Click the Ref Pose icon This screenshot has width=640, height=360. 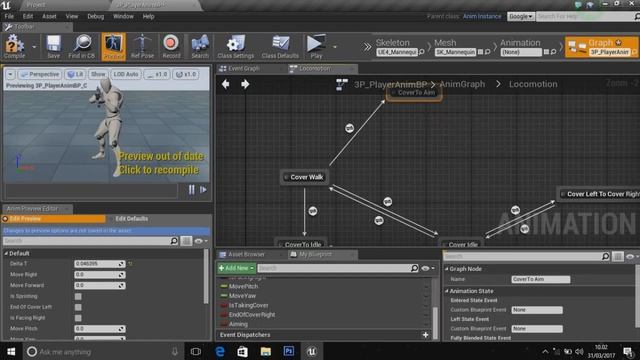point(142,46)
